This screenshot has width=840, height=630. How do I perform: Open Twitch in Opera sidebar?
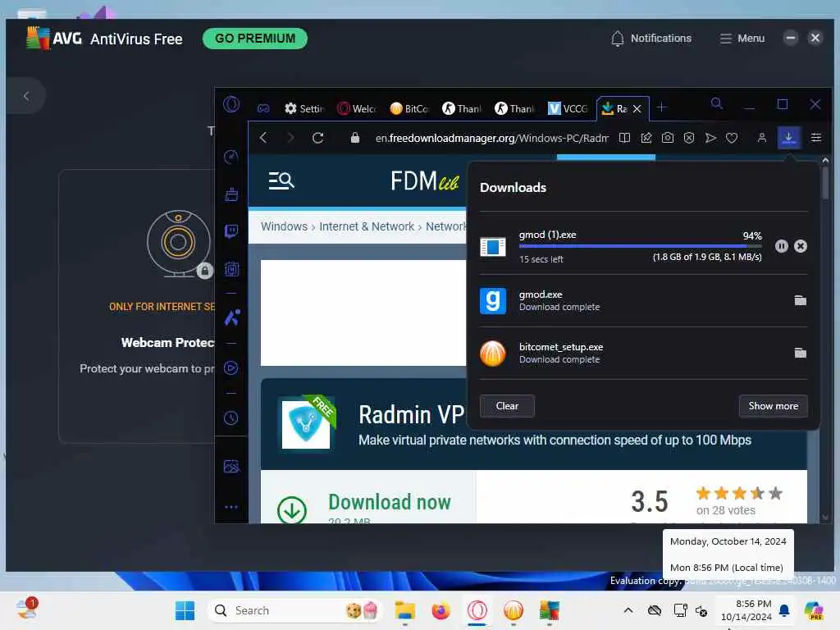coord(231,231)
